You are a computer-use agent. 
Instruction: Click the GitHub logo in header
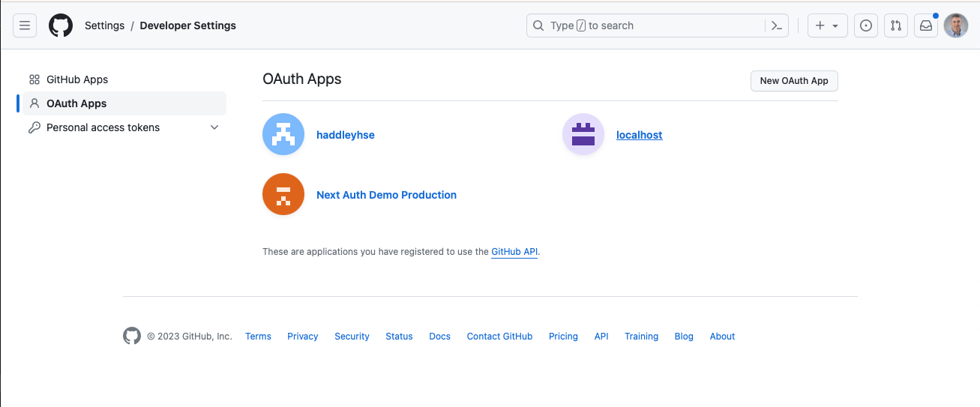61,25
